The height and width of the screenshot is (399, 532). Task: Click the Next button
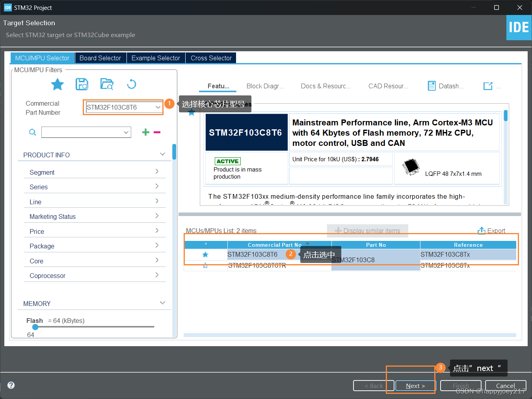pyautogui.click(x=415, y=386)
